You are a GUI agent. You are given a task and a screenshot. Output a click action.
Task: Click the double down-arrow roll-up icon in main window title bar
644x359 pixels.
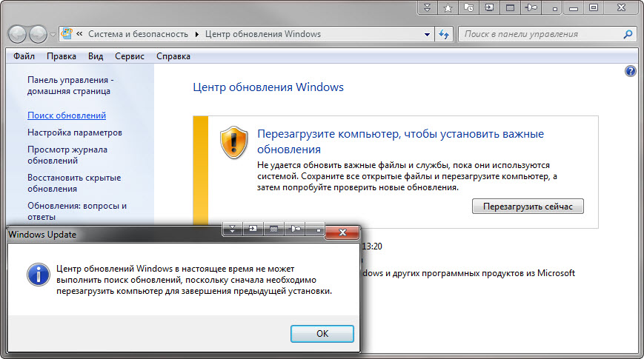point(427,8)
